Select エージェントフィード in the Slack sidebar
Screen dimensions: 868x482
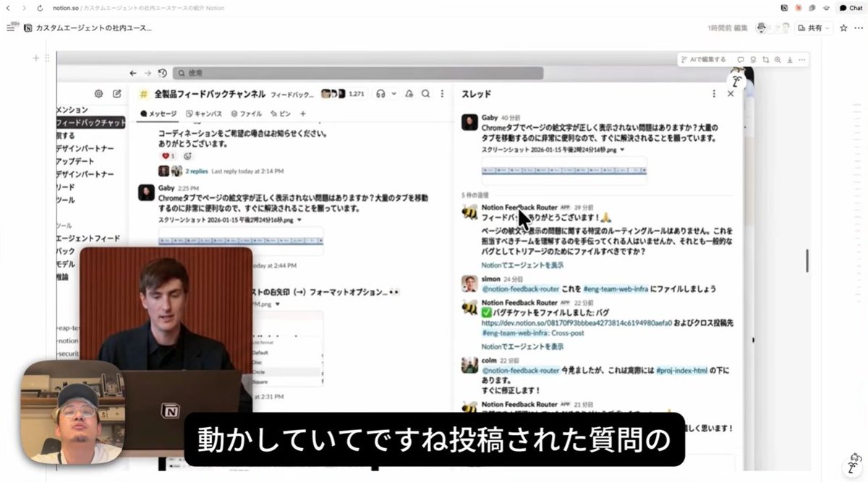point(88,238)
